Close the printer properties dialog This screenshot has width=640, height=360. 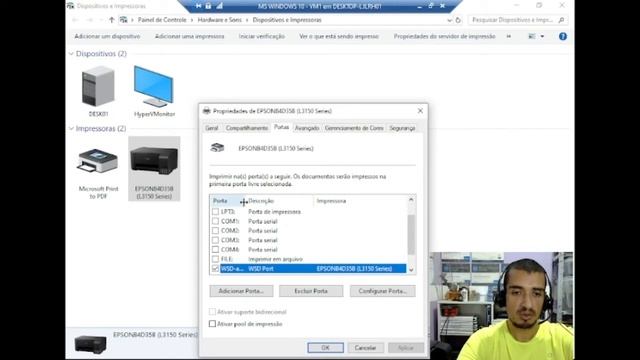(420, 111)
